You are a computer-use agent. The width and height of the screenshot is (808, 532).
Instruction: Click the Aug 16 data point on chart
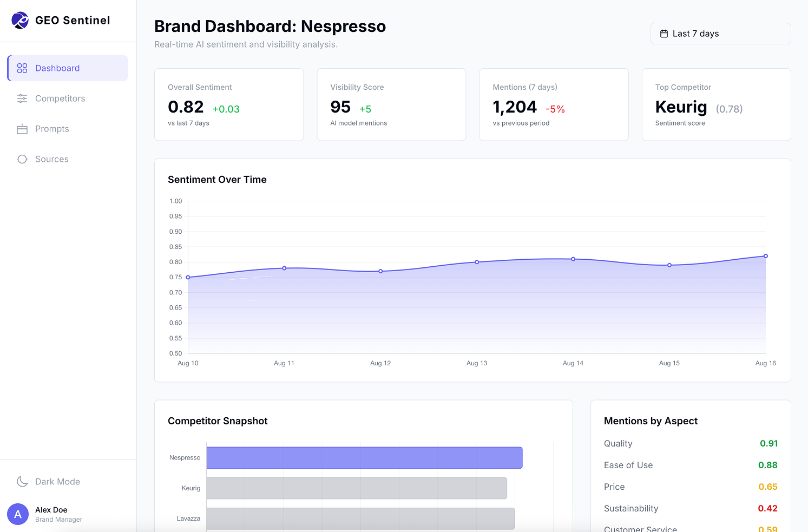[x=766, y=256]
